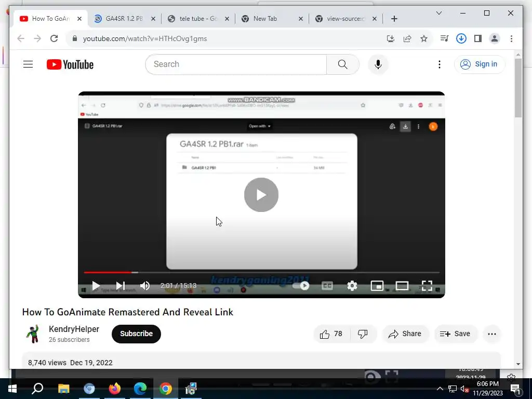Launch Firefox from taskbar

click(x=115, y=389)
